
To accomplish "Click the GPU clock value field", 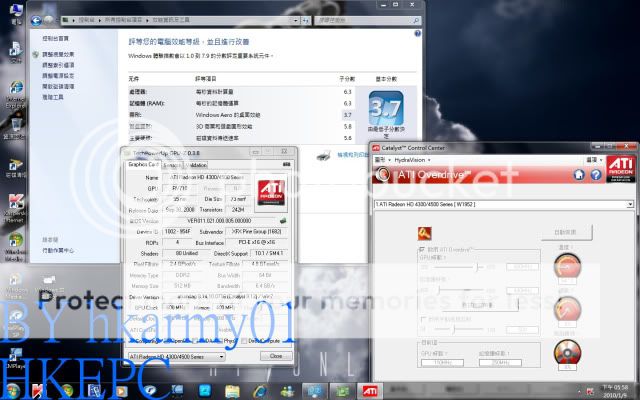I will coord(522,267).
